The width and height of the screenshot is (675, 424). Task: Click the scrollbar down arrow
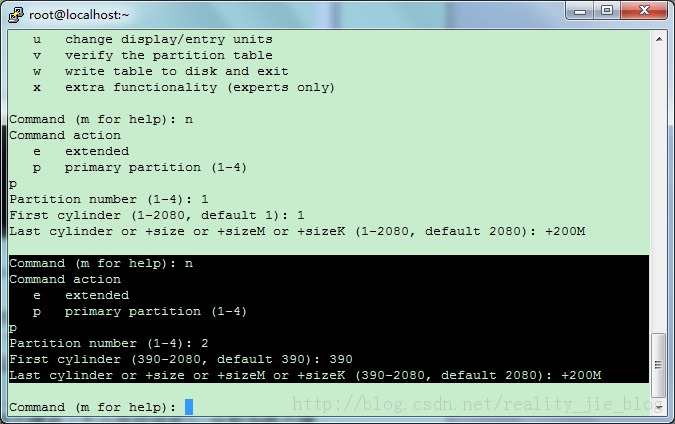coord(659,406)
